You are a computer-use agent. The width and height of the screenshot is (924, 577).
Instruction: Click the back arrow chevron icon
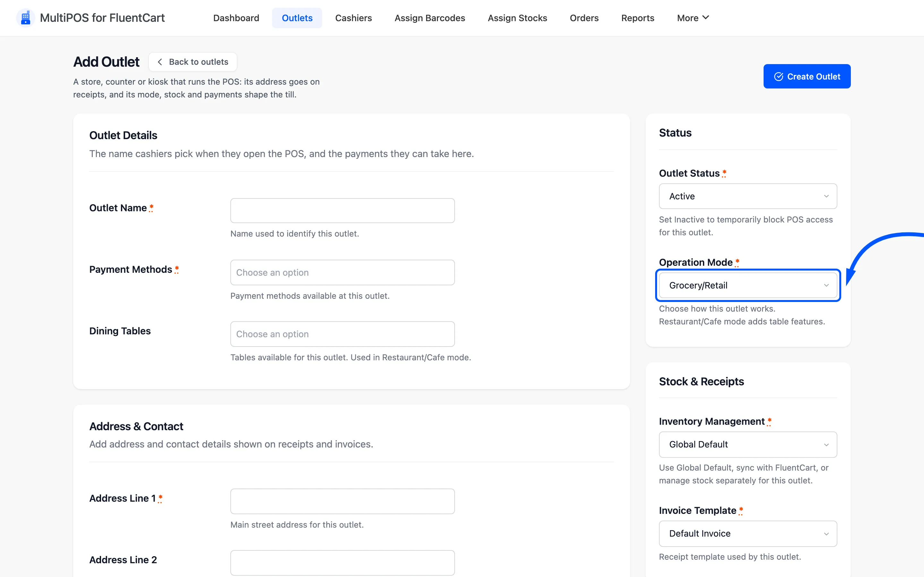coord(160,62)
